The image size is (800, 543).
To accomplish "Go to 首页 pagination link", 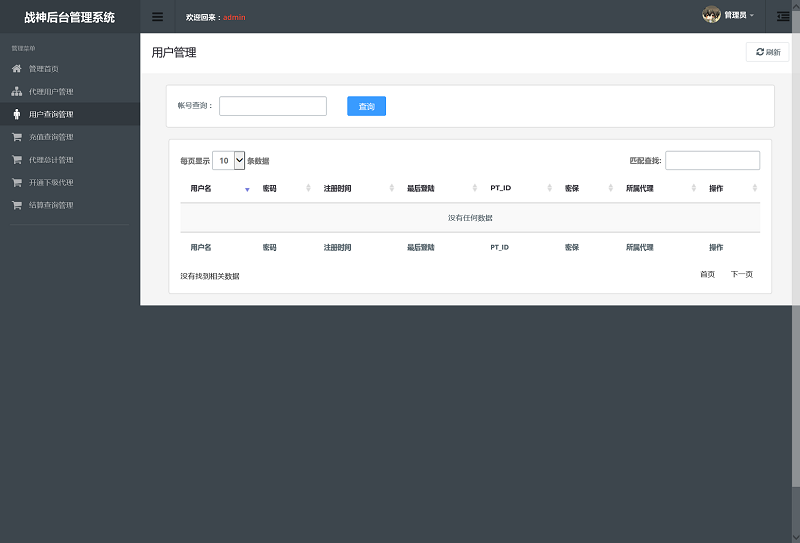I will 707,275.
